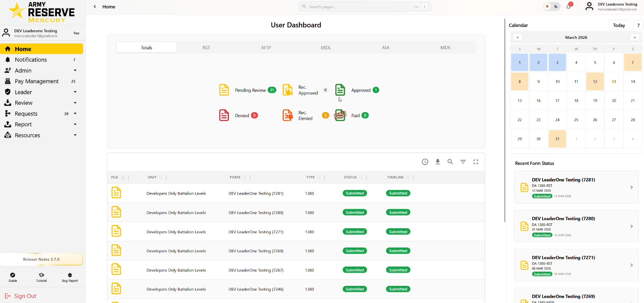The image size is (644, 303).
Task: Expand table to fullscreen view
Action: pyautogui.click(x=476, y=162)
